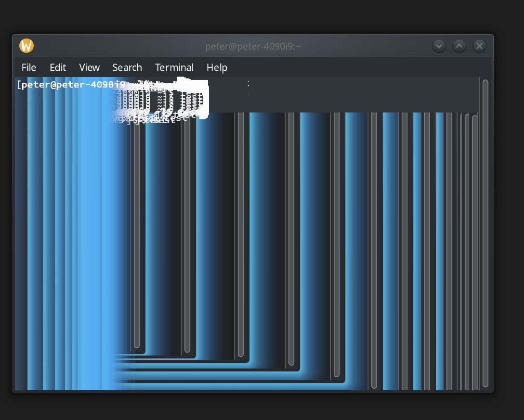Click the colon character in the top output row
This screenshot has height=420, width=524.
249,84
